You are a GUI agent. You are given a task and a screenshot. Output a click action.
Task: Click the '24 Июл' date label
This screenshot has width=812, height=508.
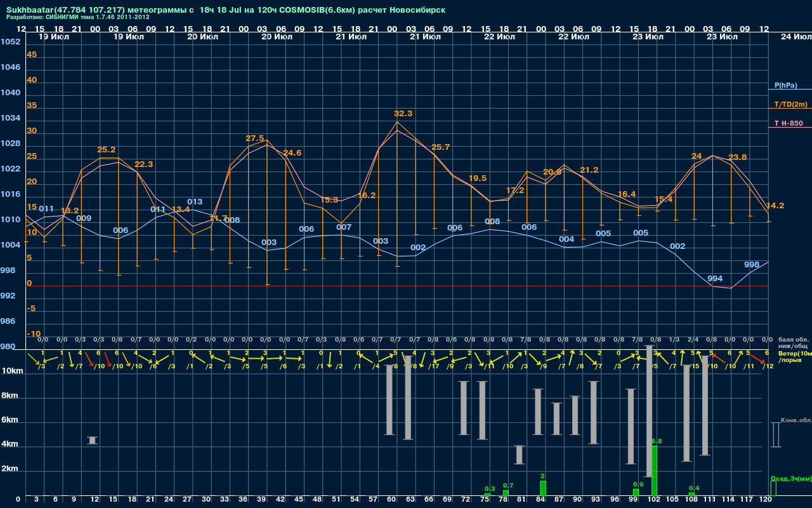[x=795, y=37]
